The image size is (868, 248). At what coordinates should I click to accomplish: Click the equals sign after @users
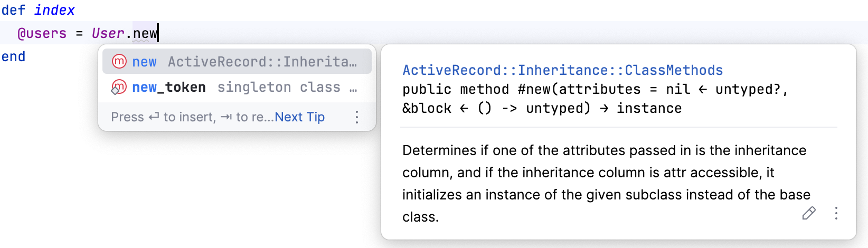coord(79,33)
